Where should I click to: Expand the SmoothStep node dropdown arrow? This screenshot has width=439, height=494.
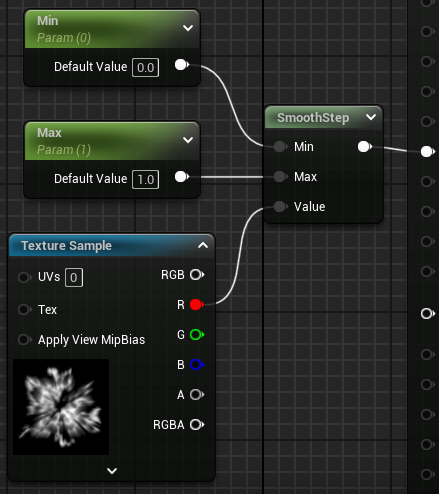tap(371, 117)
